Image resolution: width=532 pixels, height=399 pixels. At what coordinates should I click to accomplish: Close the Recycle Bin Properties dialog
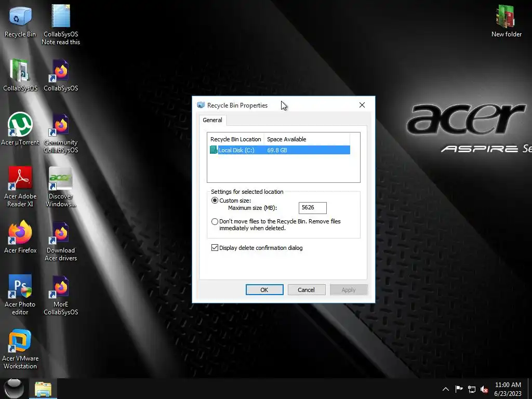[x=362, y=105]
